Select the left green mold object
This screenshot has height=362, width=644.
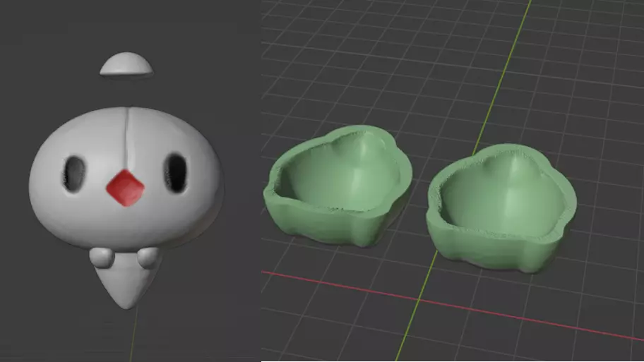point(338,186)
